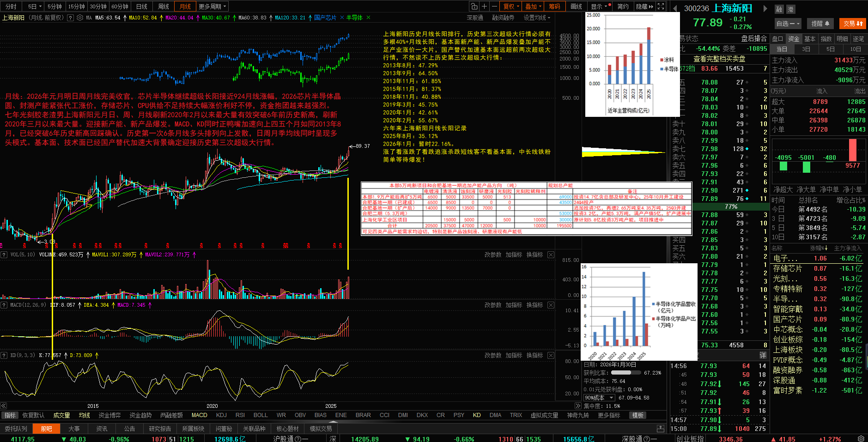Switch to the 日线 daily chart tab
Image resolution: width=868 pixels, height=442 pixels.
(142, 6)
